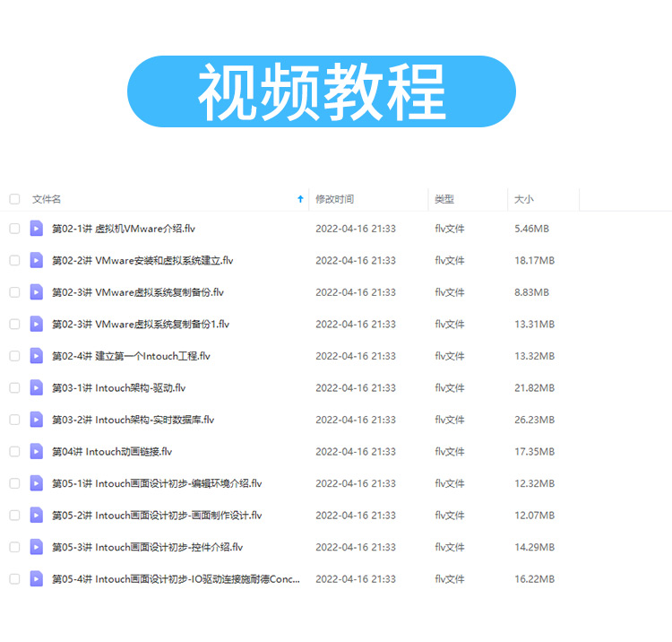The height and width of the screenshot is (642, 672).
Task: Open file 第03-2讲 Intouch架构-实时数据库.flv
Action: pyautogui.click(x=134, y=420)
